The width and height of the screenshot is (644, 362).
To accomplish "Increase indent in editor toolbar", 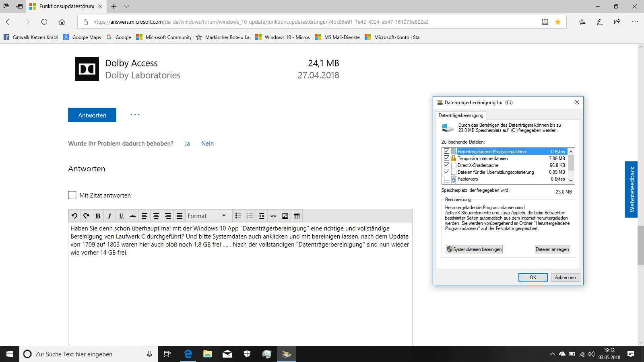I will [x=262, y=216].
